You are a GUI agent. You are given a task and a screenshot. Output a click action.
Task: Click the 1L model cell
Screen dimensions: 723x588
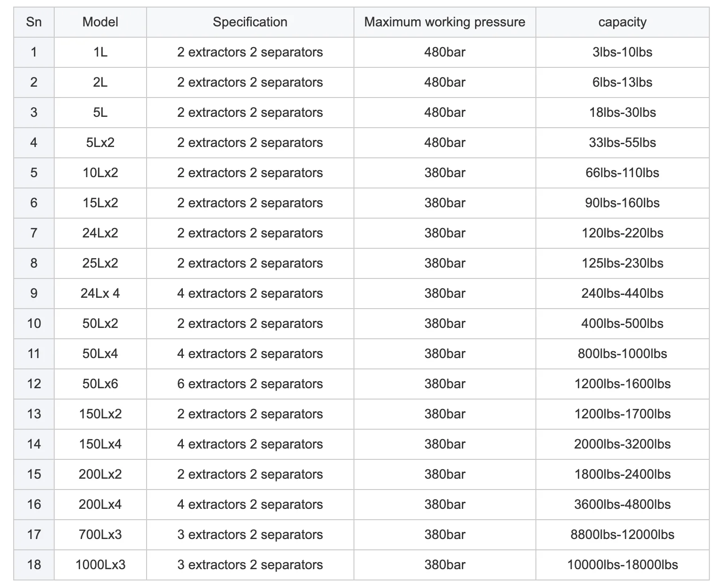(100, 52)
